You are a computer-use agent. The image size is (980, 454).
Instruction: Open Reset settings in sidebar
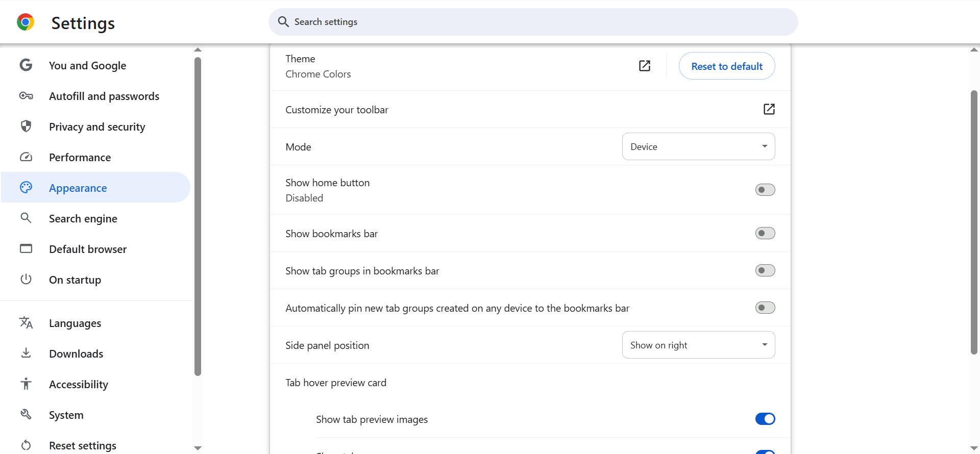coord(83,445)
